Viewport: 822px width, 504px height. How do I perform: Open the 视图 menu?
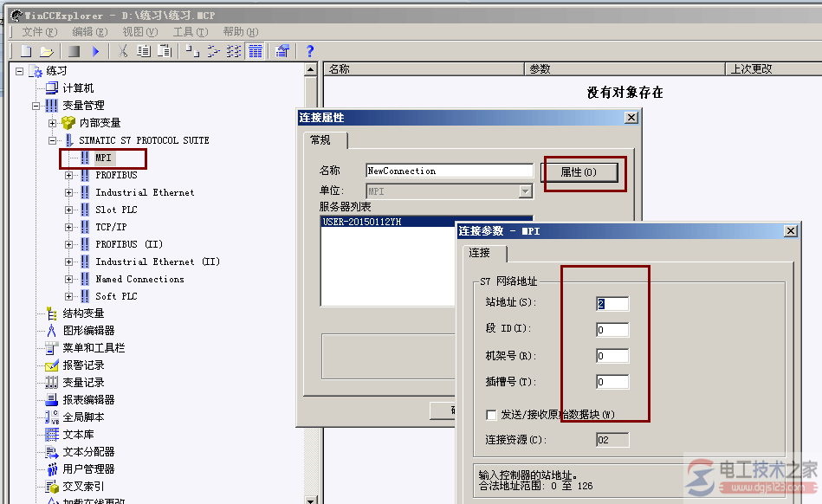coord(140,32)
